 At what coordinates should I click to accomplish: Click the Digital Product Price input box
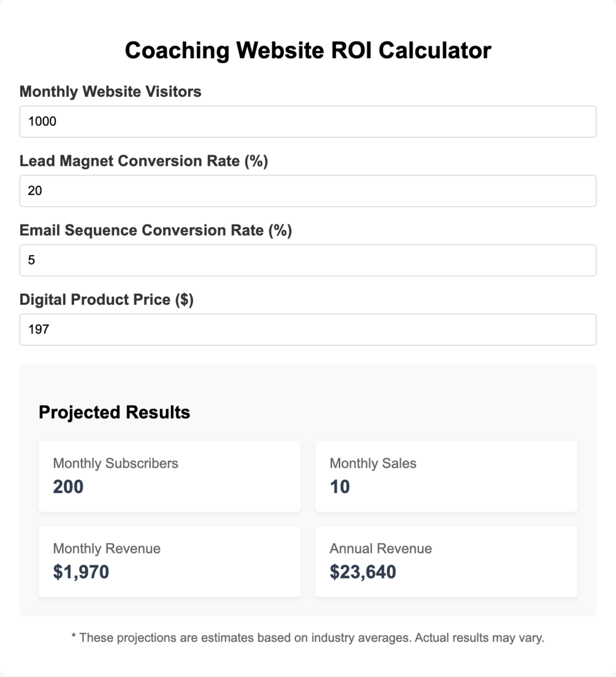point(308,329)
